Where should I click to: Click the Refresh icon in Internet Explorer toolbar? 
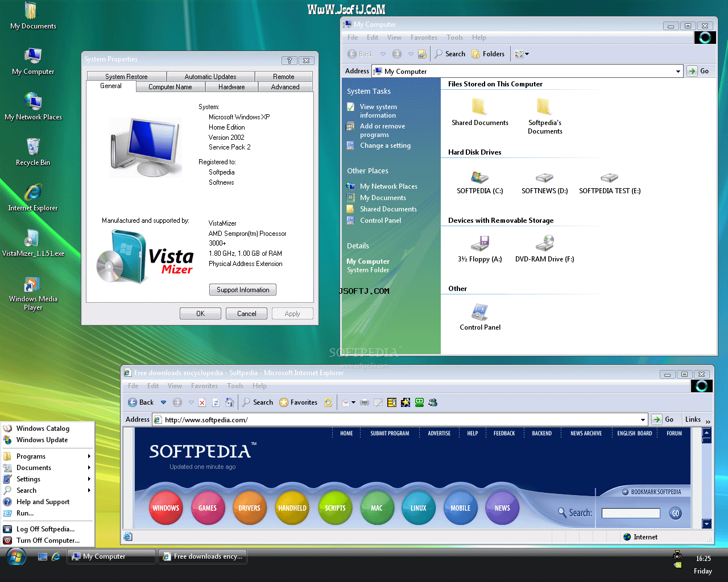216,402
